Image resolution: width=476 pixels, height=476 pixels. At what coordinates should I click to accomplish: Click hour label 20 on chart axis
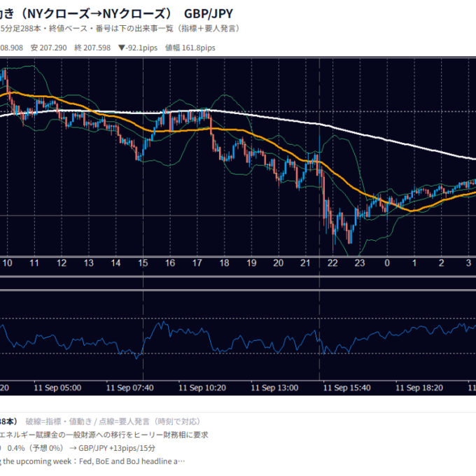click(279, 263)
